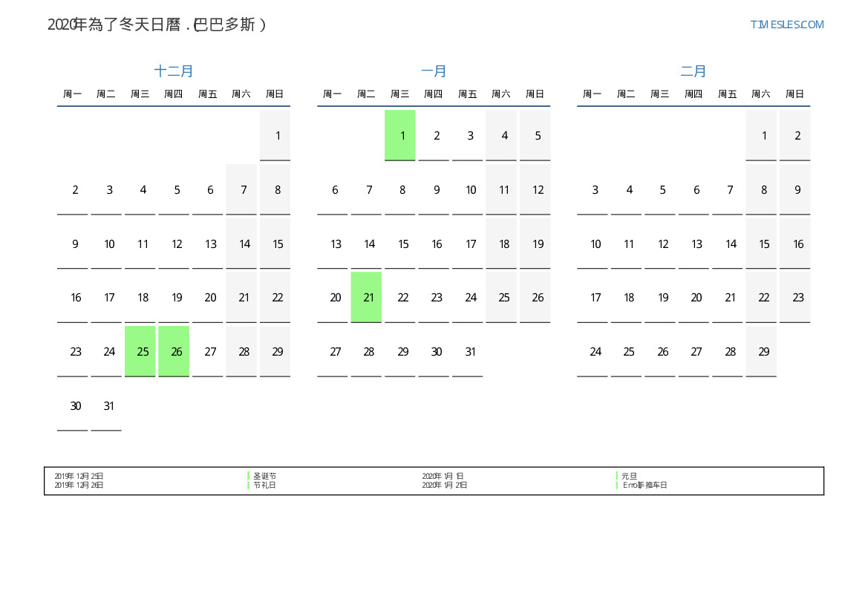Image resolution: width=868 pixels, height=614 pixels.
Task: Click January 31 date cell
Action: (x=468, y=351)
